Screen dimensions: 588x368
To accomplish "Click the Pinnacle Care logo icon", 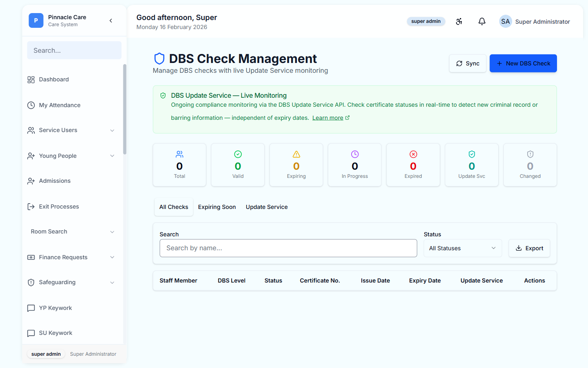I will point(36,20).
